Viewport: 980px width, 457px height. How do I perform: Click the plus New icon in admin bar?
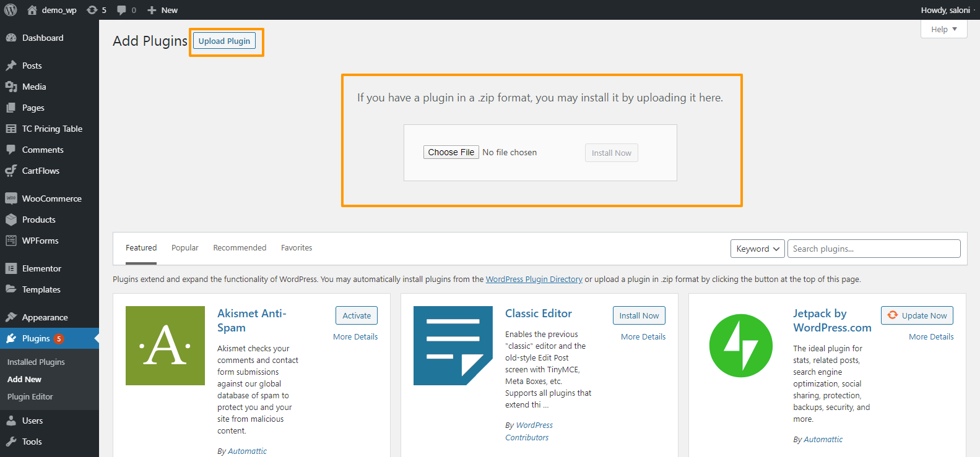point(152,10)
